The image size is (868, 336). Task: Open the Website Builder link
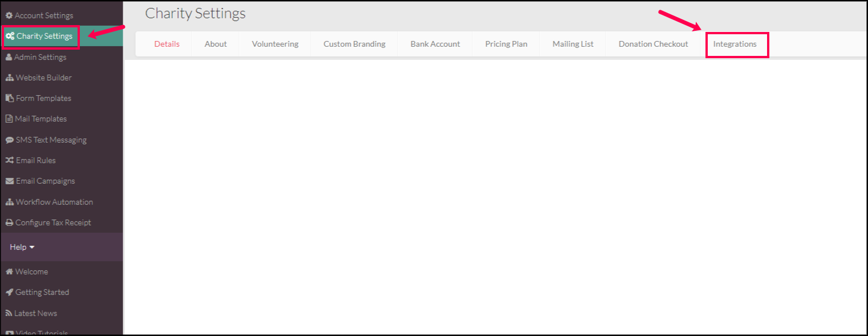44,78
